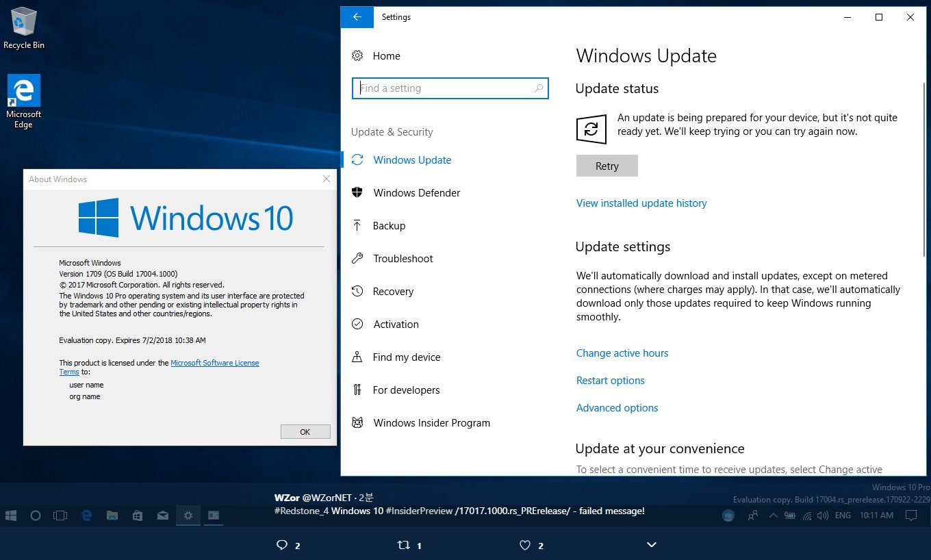Open Windows Insider Program page
The image size is (931, 560).
point(420,423)
